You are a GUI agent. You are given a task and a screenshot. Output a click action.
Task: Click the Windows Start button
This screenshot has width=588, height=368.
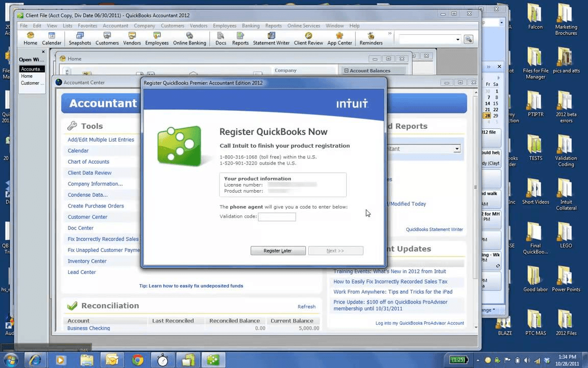click(10, 360)
